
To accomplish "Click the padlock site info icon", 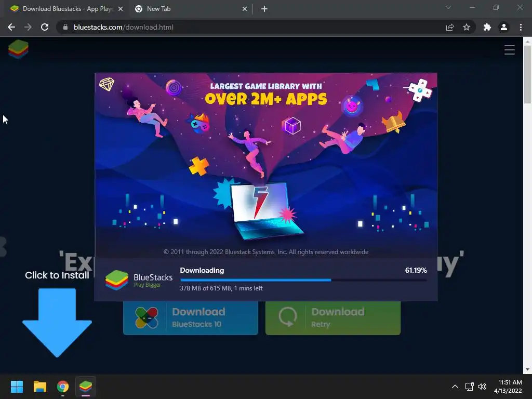I will click(65, 27).
